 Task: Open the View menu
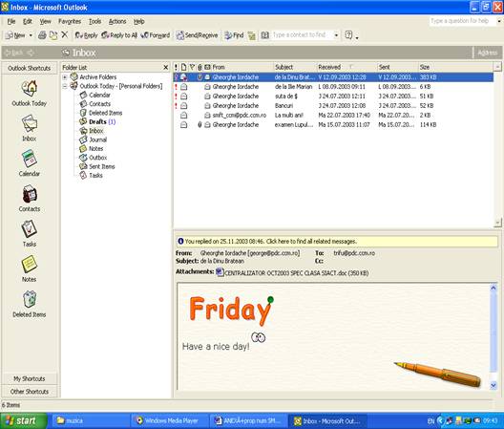[45, 21]
